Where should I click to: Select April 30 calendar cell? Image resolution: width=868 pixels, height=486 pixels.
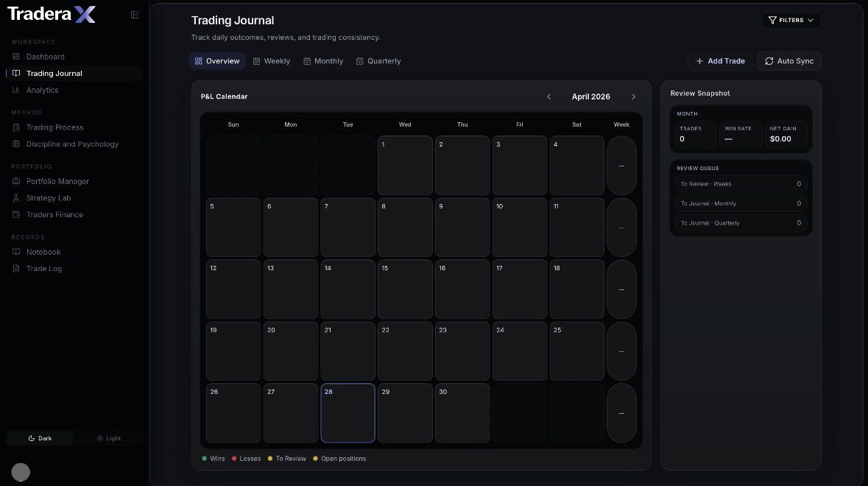point(462,413)
